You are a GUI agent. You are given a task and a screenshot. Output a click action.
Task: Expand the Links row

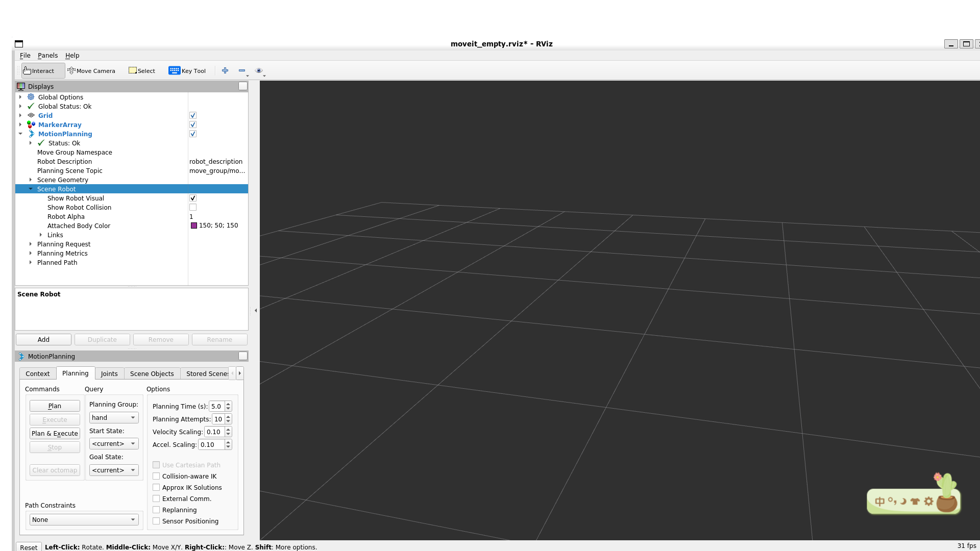tap(41, 235)
